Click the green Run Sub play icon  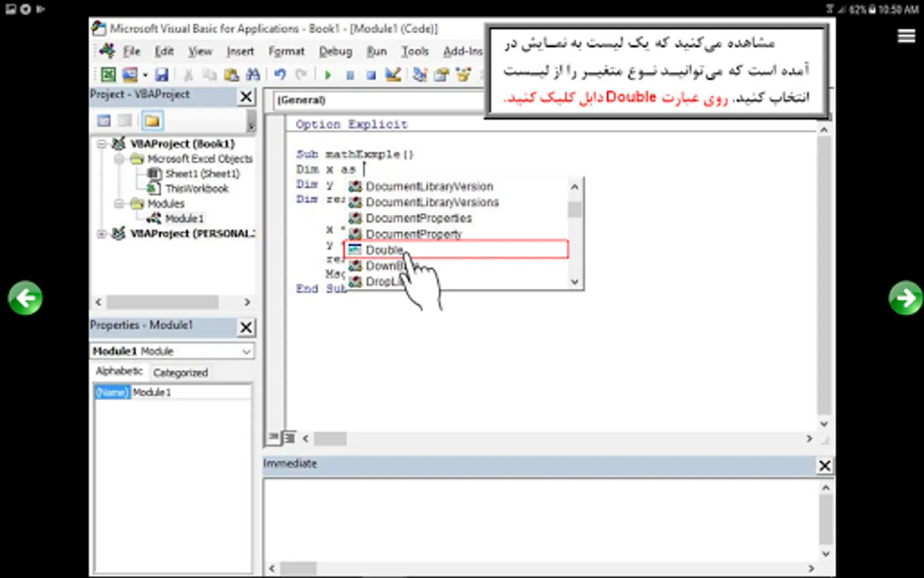pos(328,75)
